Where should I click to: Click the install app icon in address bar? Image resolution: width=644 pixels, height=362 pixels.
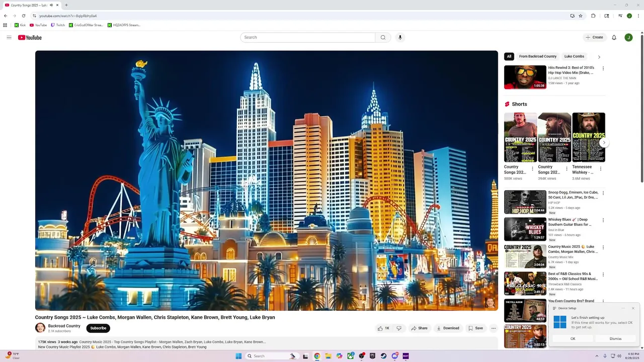click(572, 16)
